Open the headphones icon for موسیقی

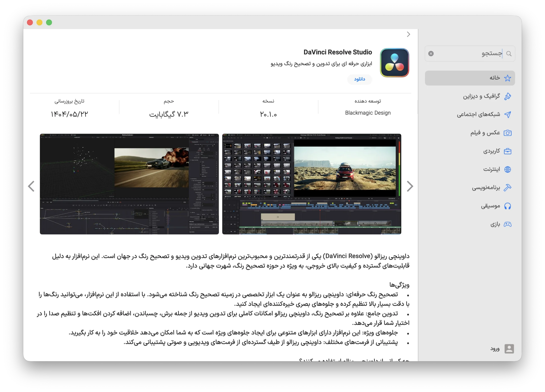[x=508, y=206]
